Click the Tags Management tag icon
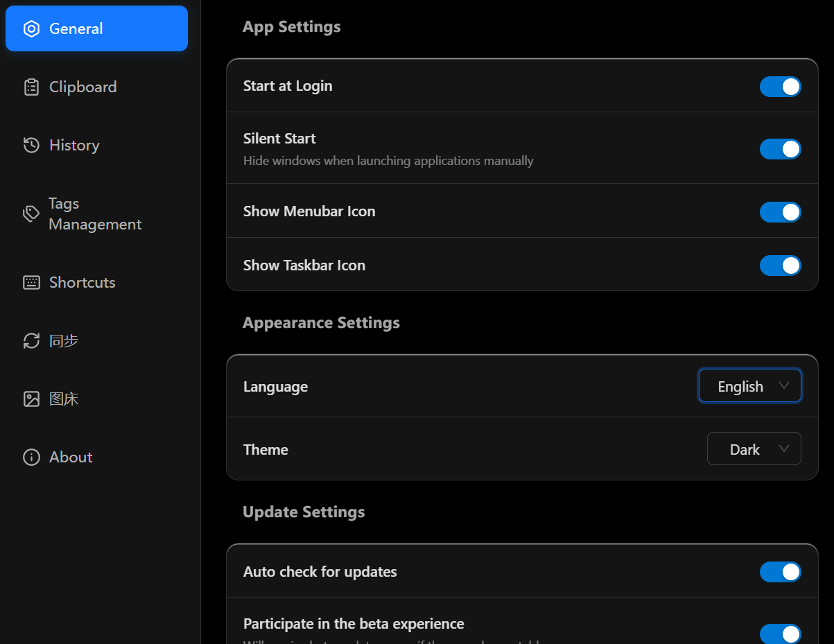Viewport: 834px width, 644px height. (31, 214)
